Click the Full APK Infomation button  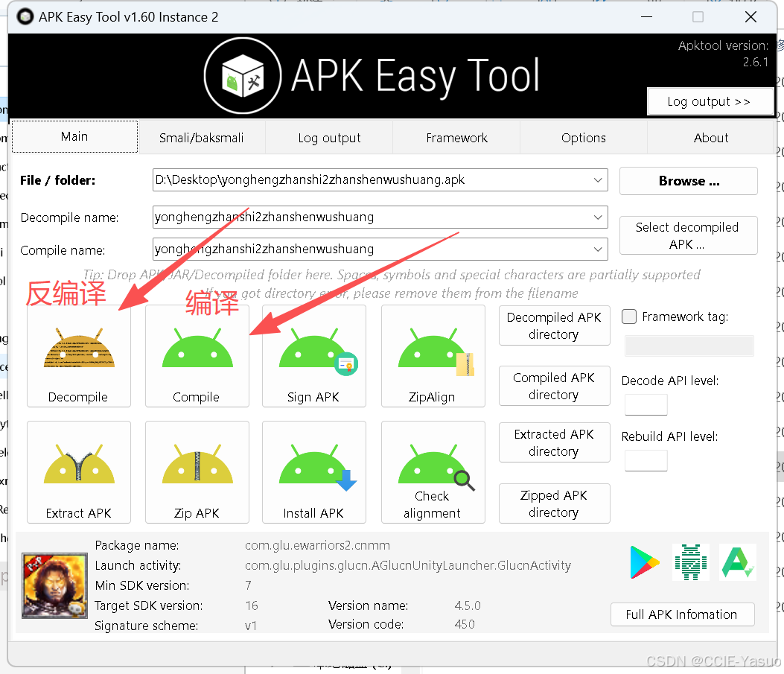tap(683, 614)
